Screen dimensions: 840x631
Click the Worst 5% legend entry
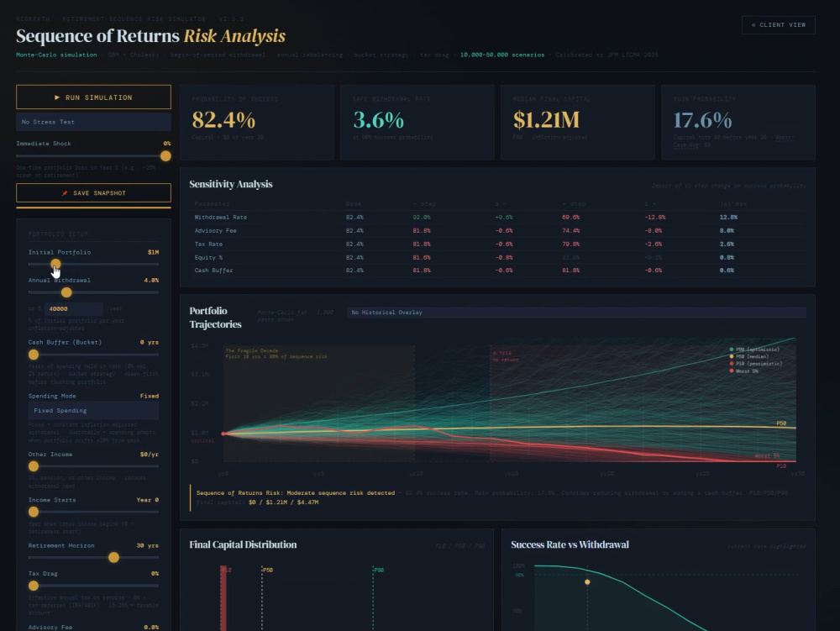click(x=743, y=371)
